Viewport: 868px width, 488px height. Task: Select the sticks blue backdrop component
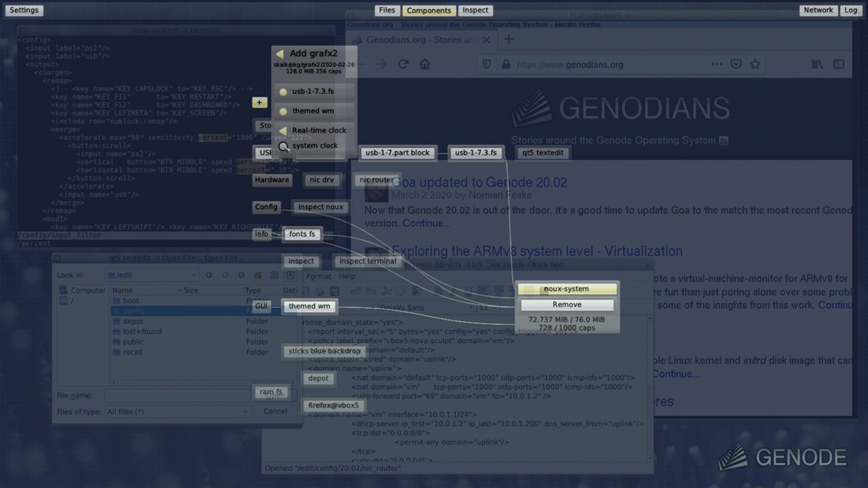(x=324, y=351)
